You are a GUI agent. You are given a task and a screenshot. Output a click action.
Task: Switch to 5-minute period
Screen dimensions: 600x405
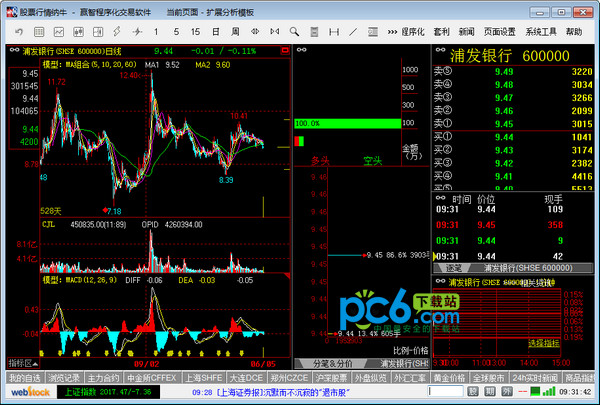point(176,32)
